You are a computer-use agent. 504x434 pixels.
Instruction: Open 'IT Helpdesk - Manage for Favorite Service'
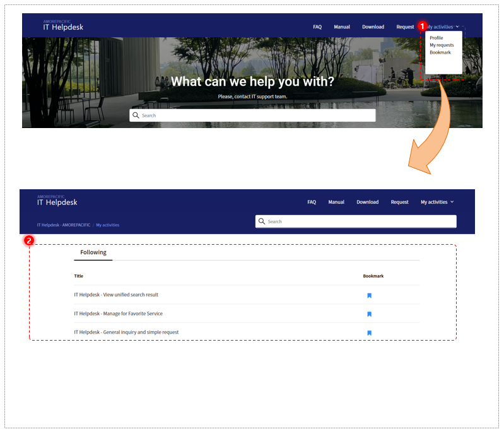coord(119,314)
